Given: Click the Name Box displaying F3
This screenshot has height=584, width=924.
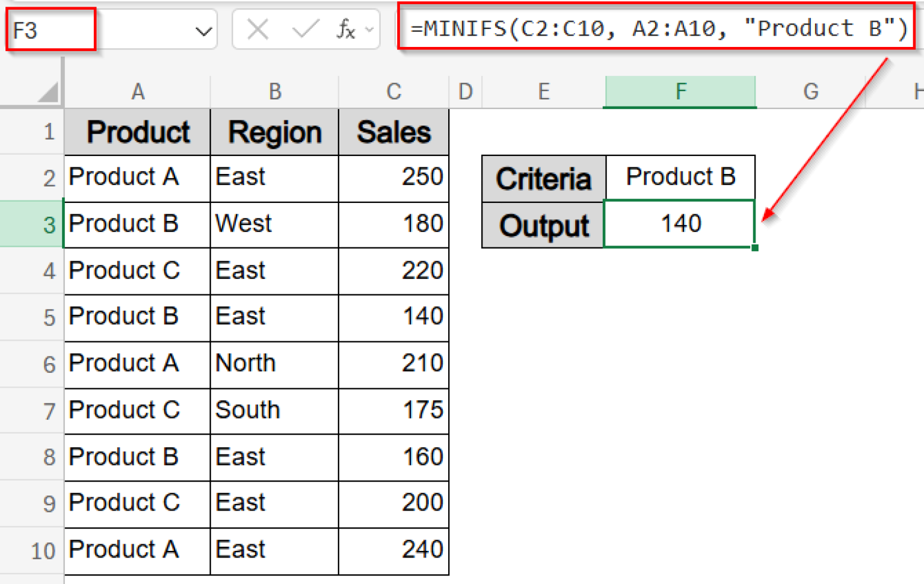Looking at the screenshot, I should [51, 28].
